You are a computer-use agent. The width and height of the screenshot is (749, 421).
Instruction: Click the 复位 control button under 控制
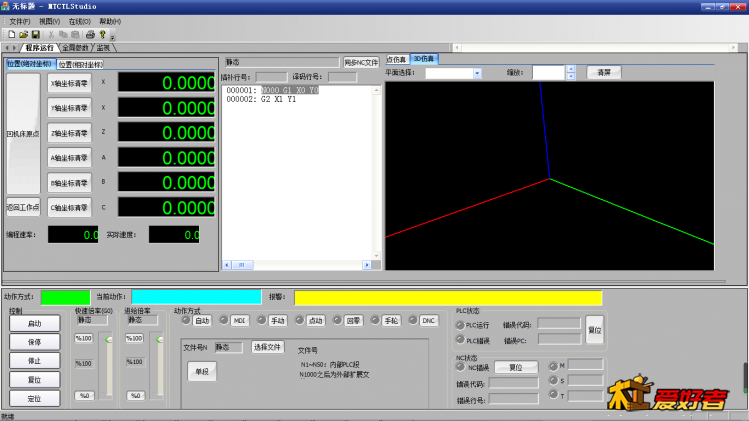(x=34, y=380)
